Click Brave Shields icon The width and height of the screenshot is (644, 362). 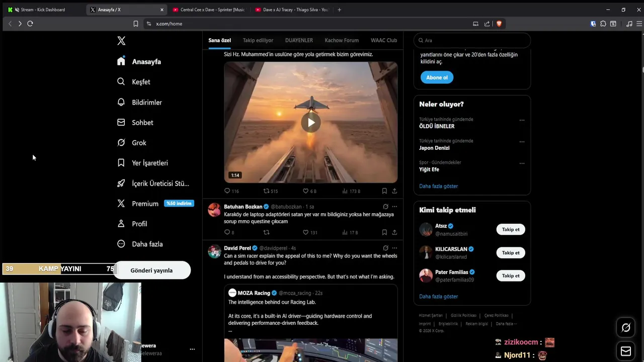(499, 24)
